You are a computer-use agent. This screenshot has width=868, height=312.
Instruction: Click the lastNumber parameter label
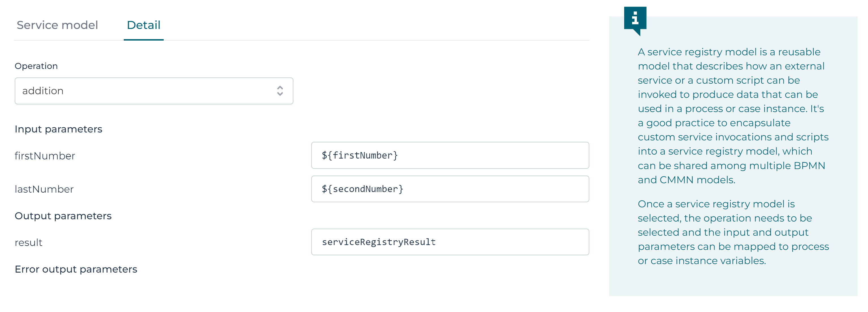click(x=44, y=189)
